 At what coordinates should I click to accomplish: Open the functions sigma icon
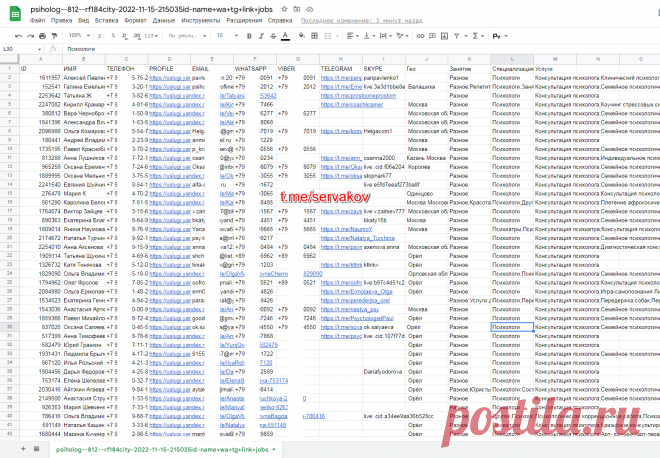click(475, 36)
